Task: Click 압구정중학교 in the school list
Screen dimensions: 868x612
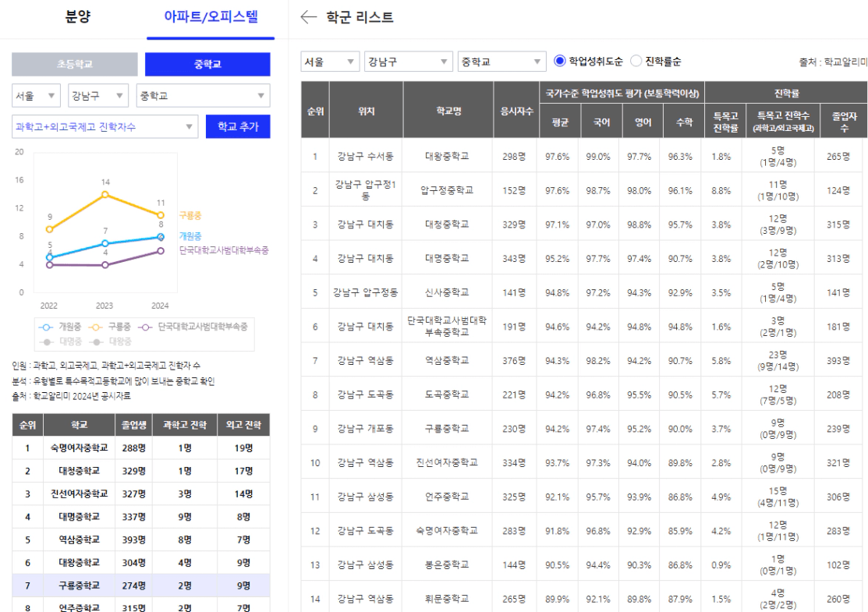Action: point(447,190)
